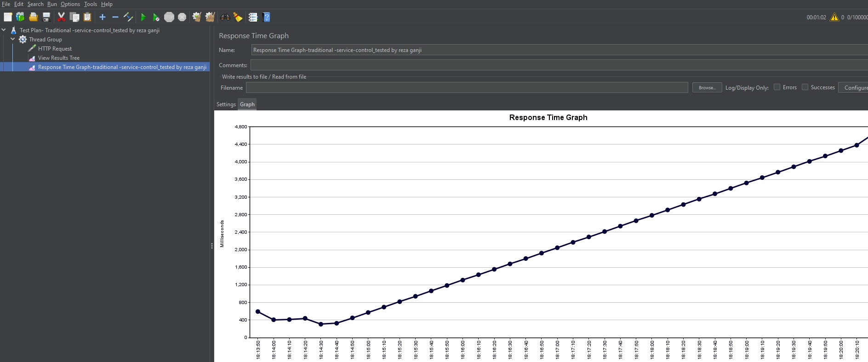The width and height of the screenshot is (868, 362).
Task: Select View Results Tree in the tree
Action: coord(59,58)
